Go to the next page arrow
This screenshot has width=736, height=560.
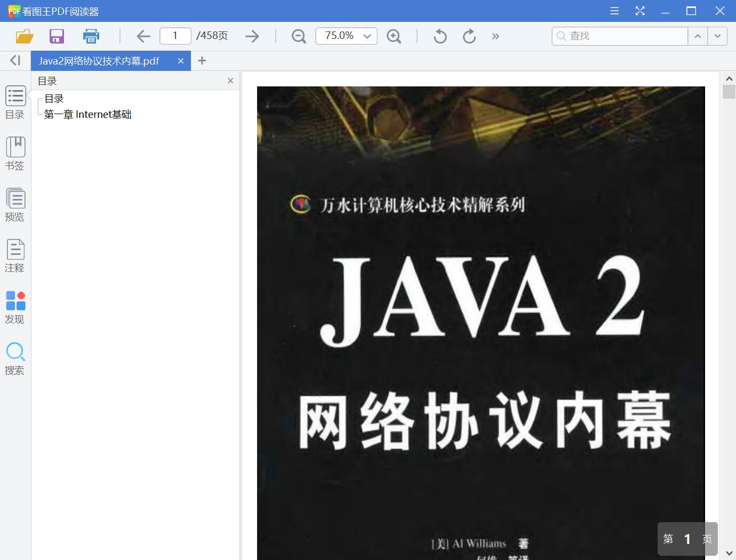252,36
